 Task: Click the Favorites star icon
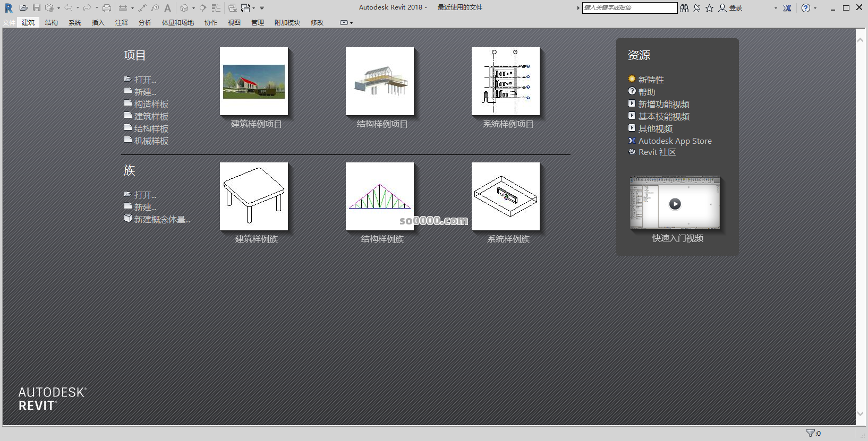[710, 8]
